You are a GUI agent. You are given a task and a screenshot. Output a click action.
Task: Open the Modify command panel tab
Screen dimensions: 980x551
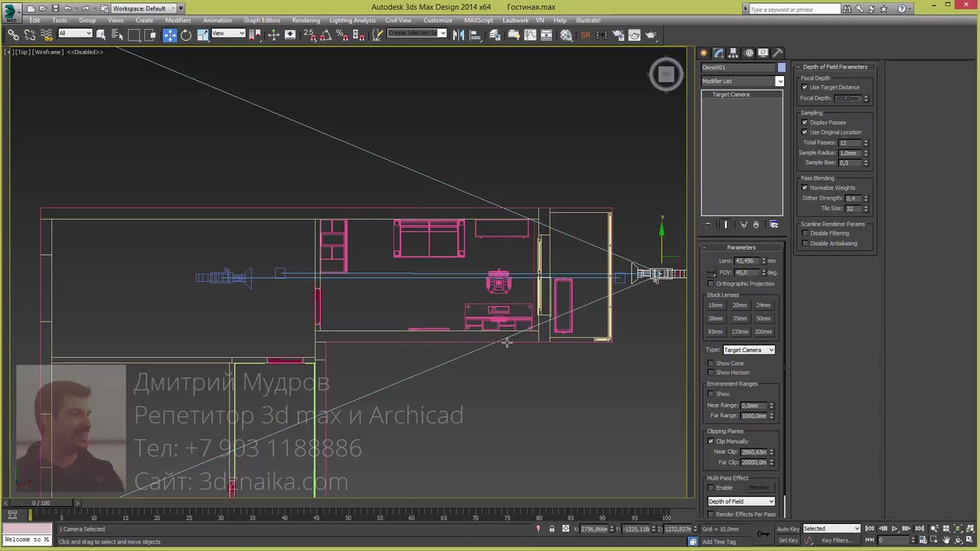[719, 53]
